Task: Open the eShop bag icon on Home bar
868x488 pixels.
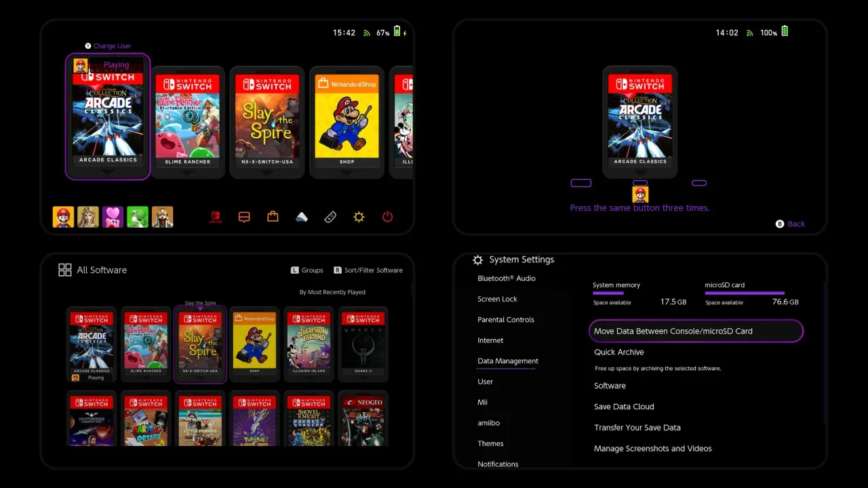Action: [273, 217]
